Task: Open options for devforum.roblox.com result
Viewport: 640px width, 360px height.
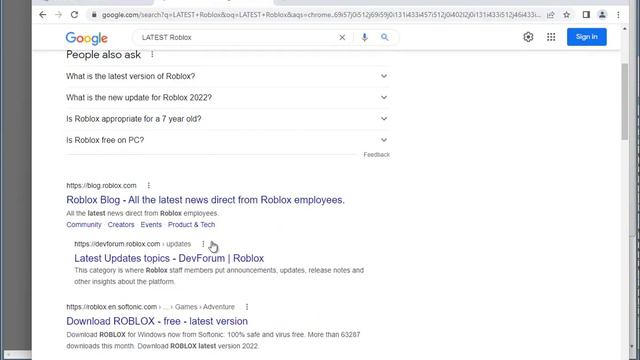Action: point(203,244)
